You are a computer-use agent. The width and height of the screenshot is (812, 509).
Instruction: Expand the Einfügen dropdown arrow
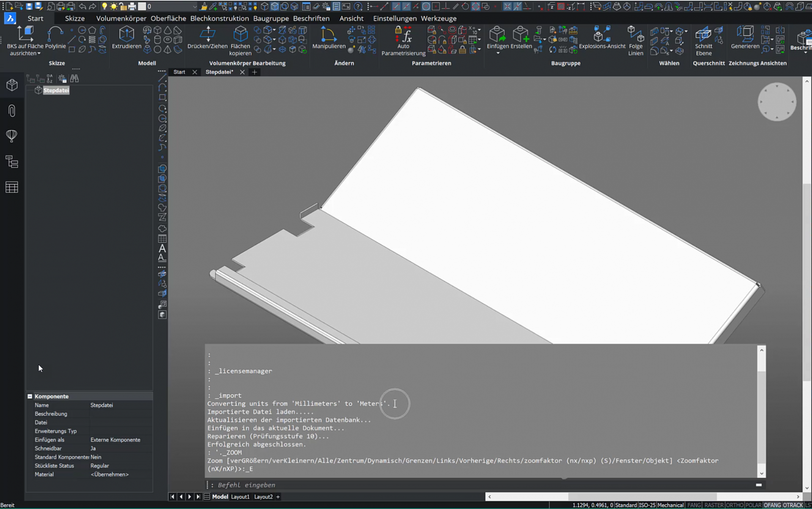pos(498,53)
